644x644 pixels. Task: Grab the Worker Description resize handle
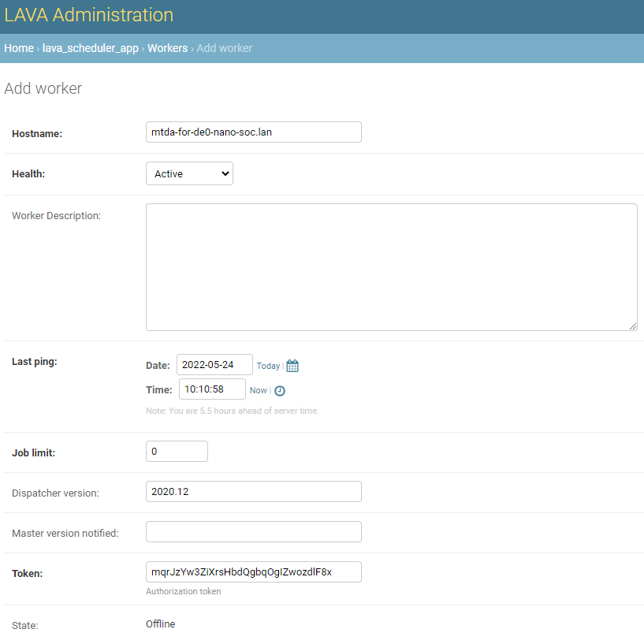coord(633,326)
